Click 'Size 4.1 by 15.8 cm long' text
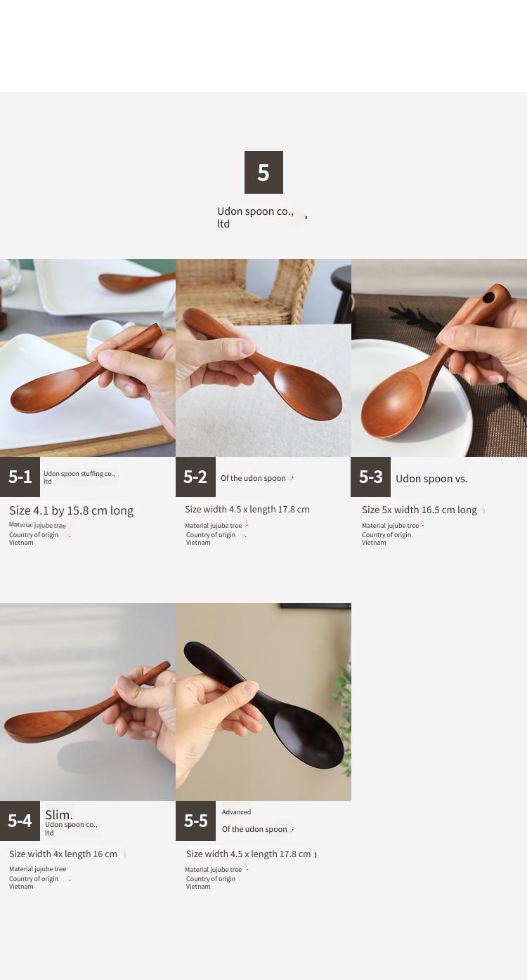The image size is (527, 980). pos(71,510)
